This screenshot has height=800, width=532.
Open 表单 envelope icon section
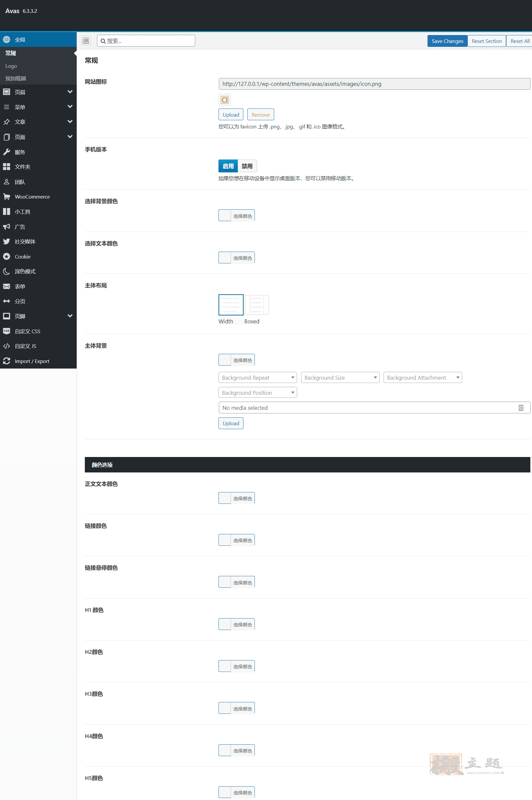tap(38, 286)
